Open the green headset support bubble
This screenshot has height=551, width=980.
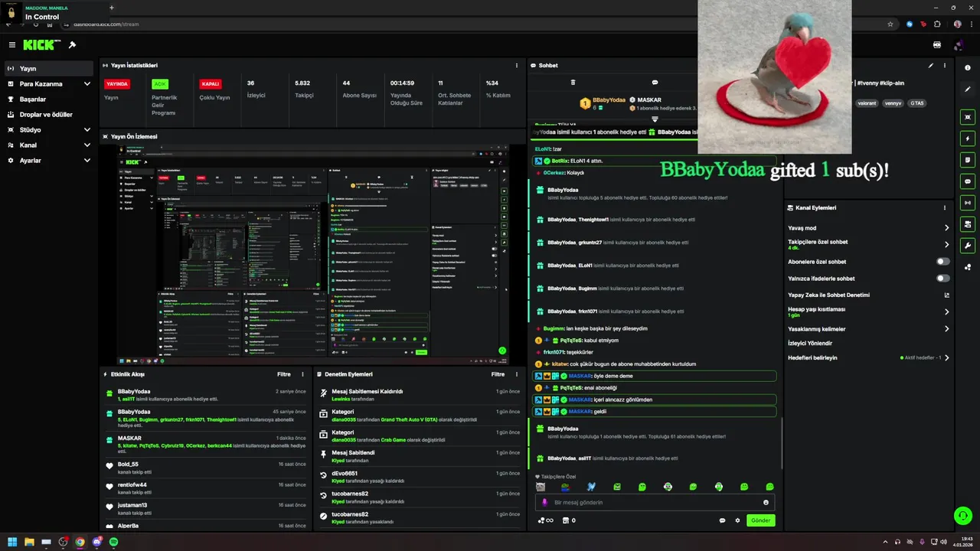click(x=963, y=516)
